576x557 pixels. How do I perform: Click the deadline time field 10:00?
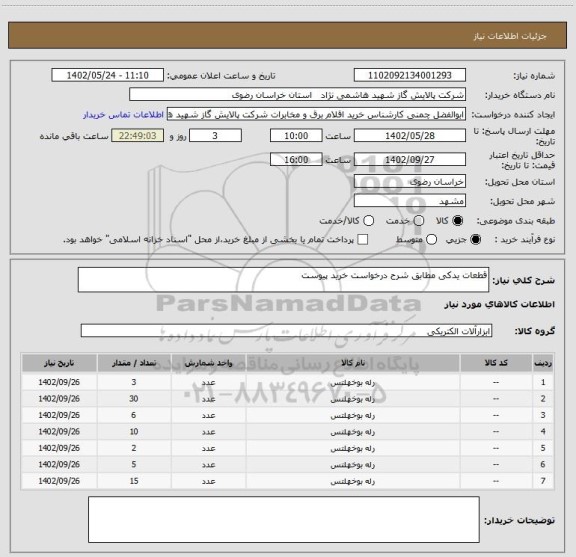(x=296, y=136)
